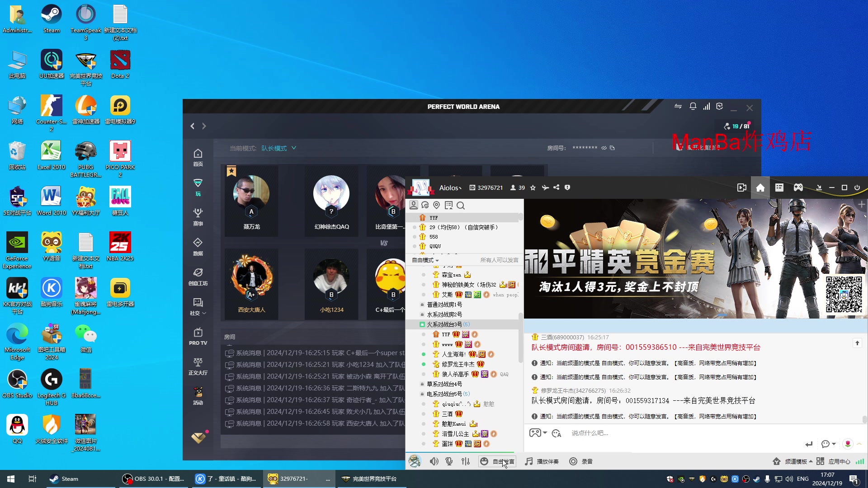Toggle the microphone icon in YY bottom bar
Viewport: 868px width, 488px height.
449,461
